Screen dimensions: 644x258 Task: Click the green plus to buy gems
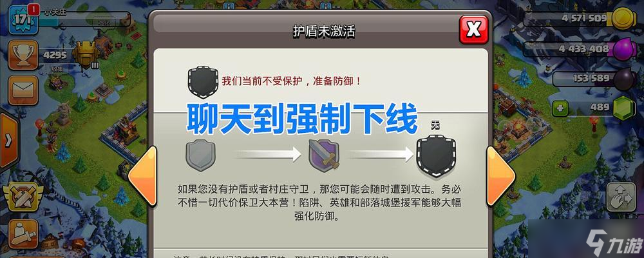560,109
